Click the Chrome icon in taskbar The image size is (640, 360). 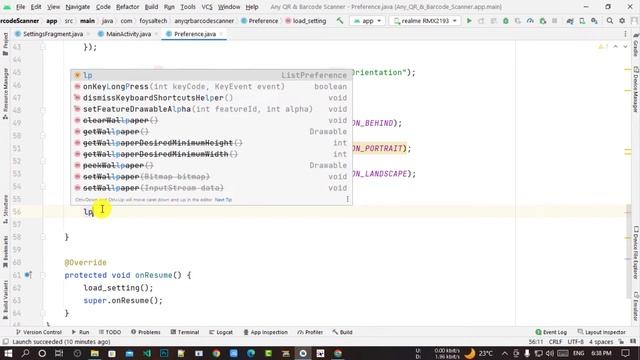(x=216, y=353)
